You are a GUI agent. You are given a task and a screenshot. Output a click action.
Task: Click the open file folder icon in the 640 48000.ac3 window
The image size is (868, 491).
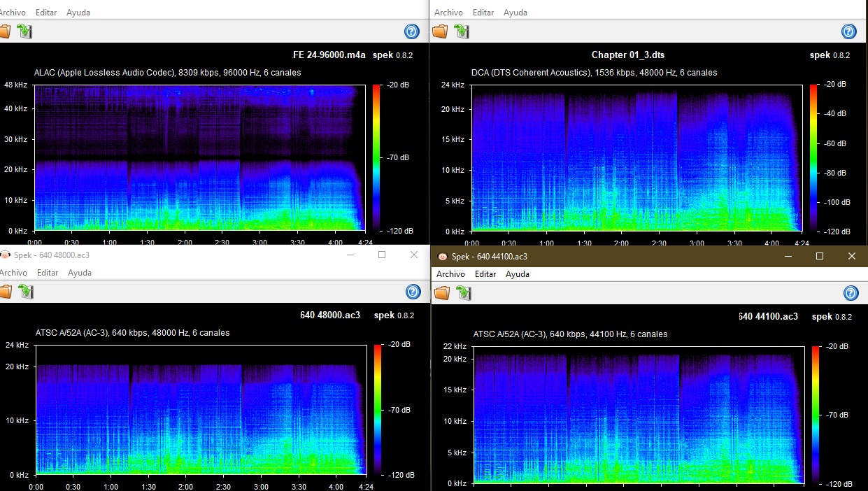click(4, 292)
